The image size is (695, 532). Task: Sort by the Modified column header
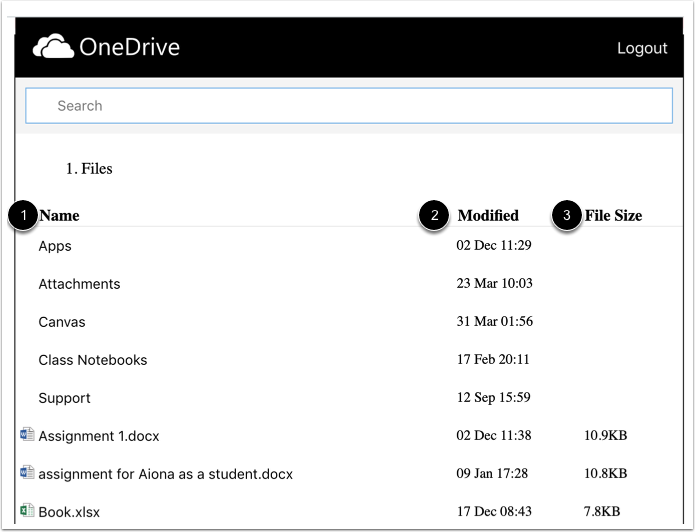point(488,215)
